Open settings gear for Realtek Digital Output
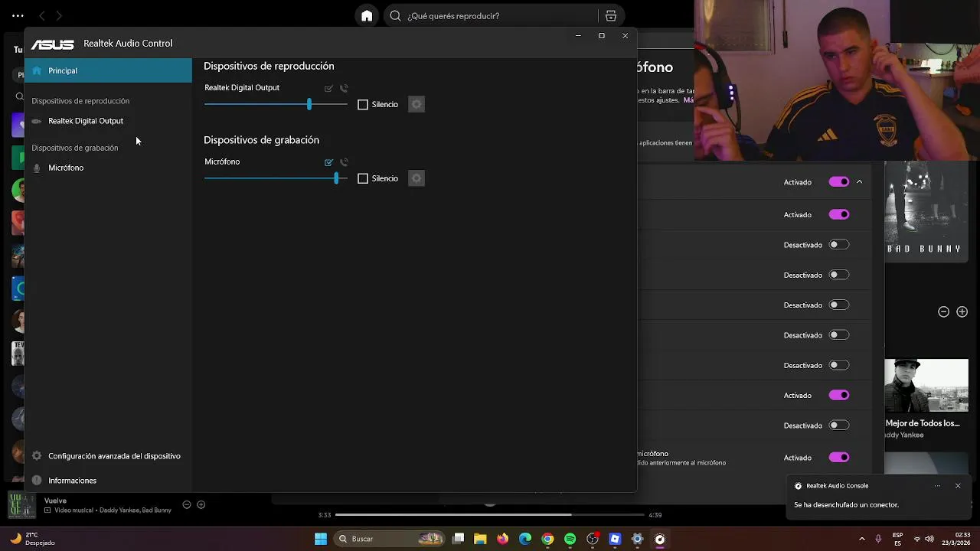 [x=416, y=105]
